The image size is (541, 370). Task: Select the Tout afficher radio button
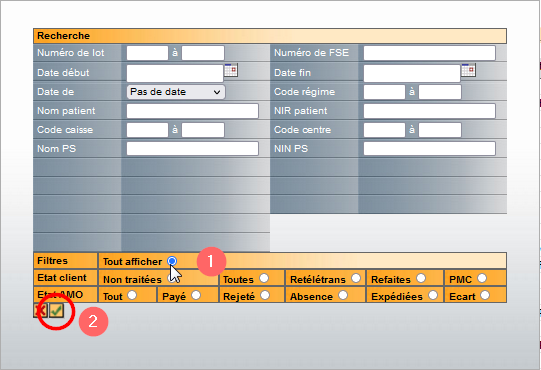tap(172, 261)
